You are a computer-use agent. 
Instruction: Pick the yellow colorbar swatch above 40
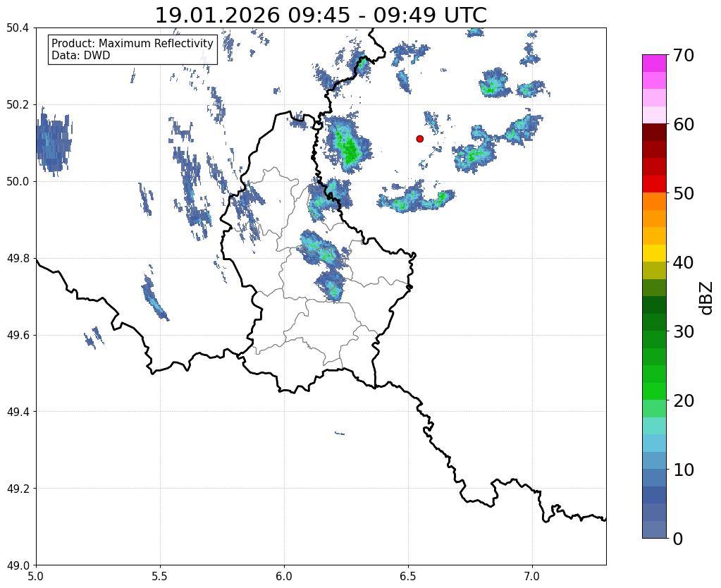[654, 253]
